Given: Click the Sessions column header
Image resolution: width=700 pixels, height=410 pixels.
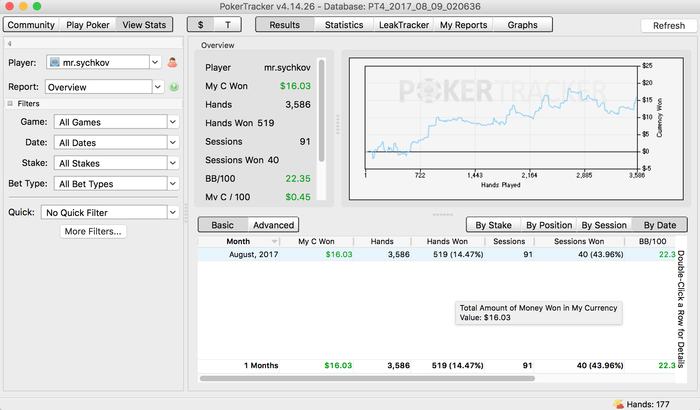Looking at the screenshot, I should click(x=509, y=241).
